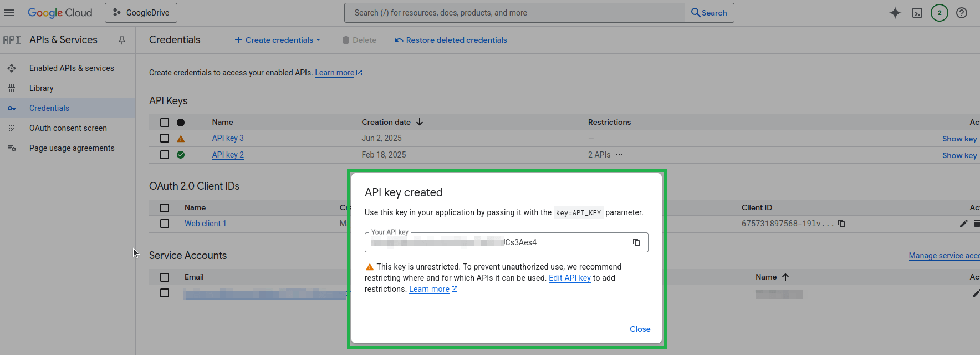Open the notifications badge showing 2
This screenshot has width=980, height=355.
(940, 13)
